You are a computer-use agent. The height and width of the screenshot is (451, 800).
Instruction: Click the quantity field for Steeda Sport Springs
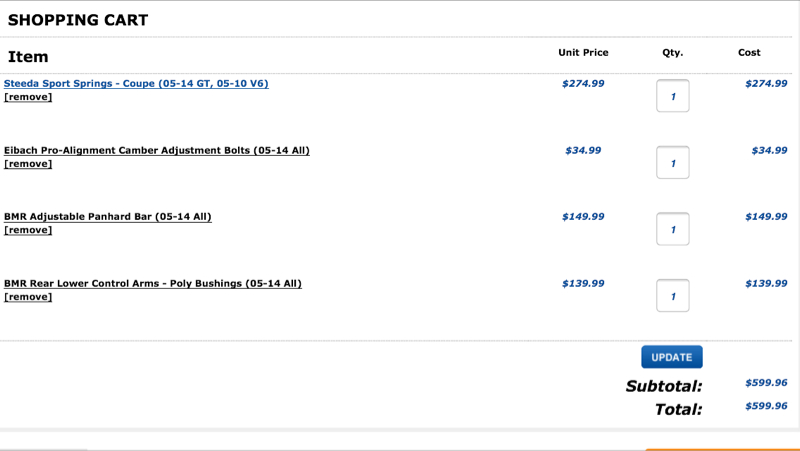click(673, 96)
